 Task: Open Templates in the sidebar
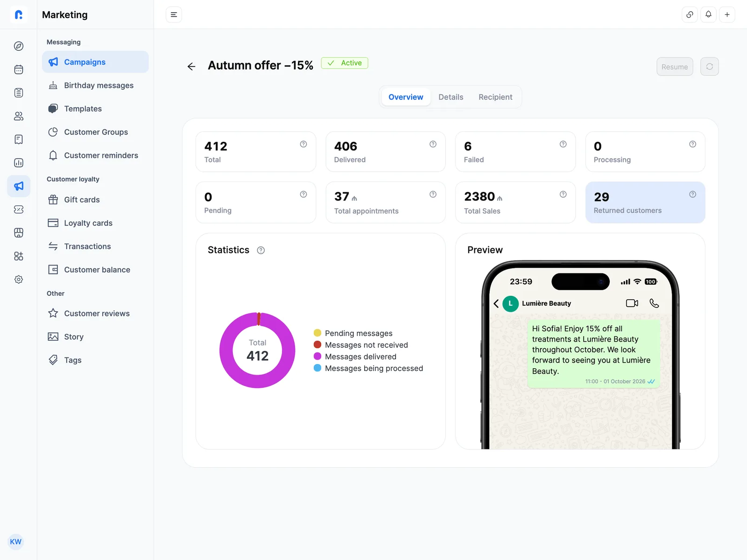(x=95, y=109)
